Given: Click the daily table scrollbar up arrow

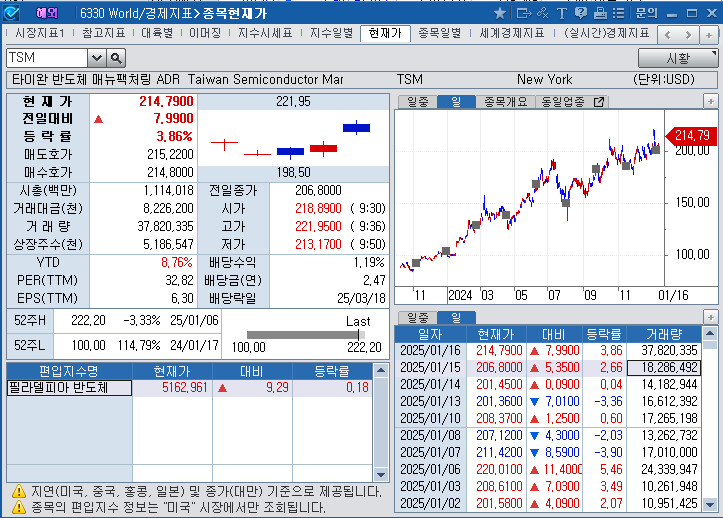Looking at the screenshot, I should (710, 333).
